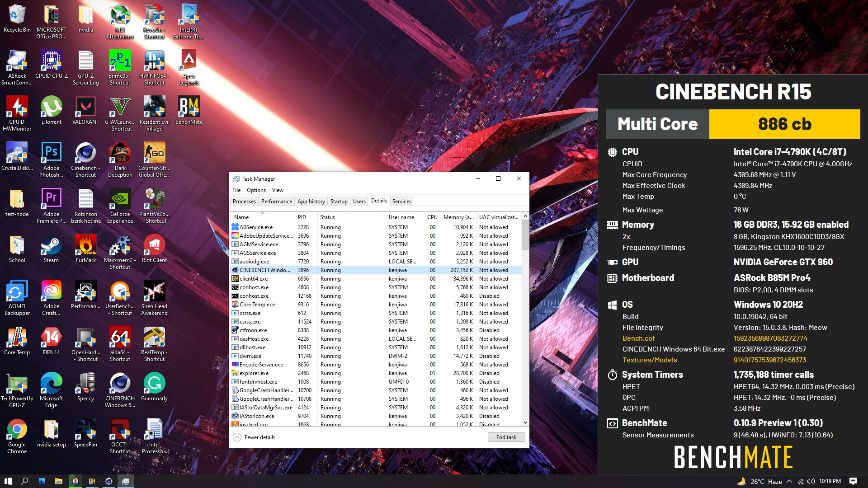Click the Bench.cof entry in BenchMate panel

(x=638, y=338)
